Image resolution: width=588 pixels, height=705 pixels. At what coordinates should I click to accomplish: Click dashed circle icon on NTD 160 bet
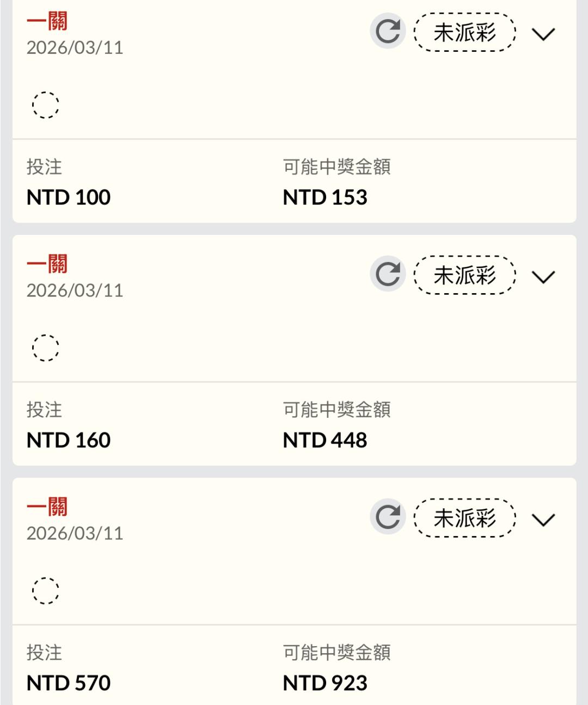[x=45, y=348]
